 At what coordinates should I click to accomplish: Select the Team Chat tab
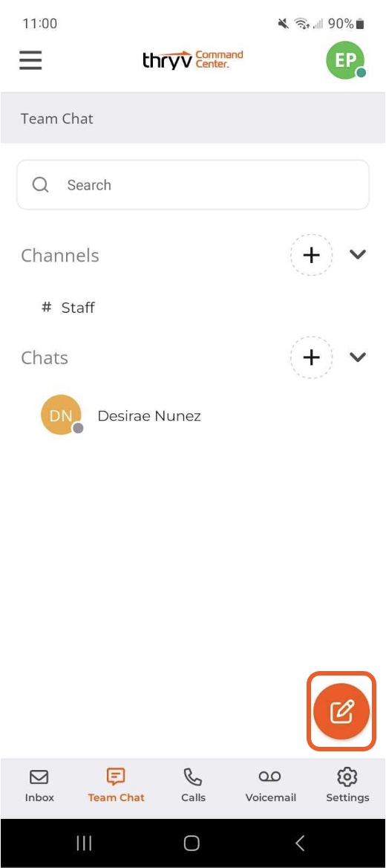[116, 786]
